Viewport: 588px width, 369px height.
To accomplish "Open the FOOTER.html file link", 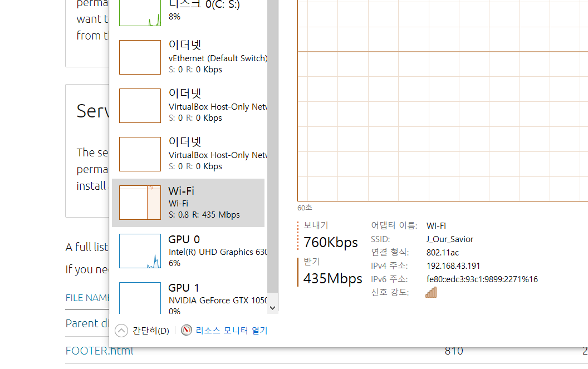I will click(x=99, y=351).
